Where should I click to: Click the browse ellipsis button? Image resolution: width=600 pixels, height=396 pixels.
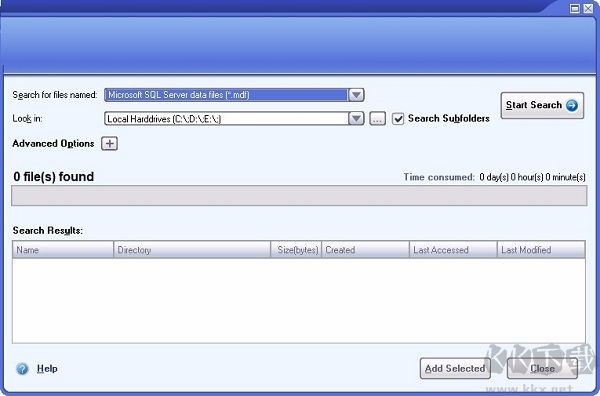(377, 119)
